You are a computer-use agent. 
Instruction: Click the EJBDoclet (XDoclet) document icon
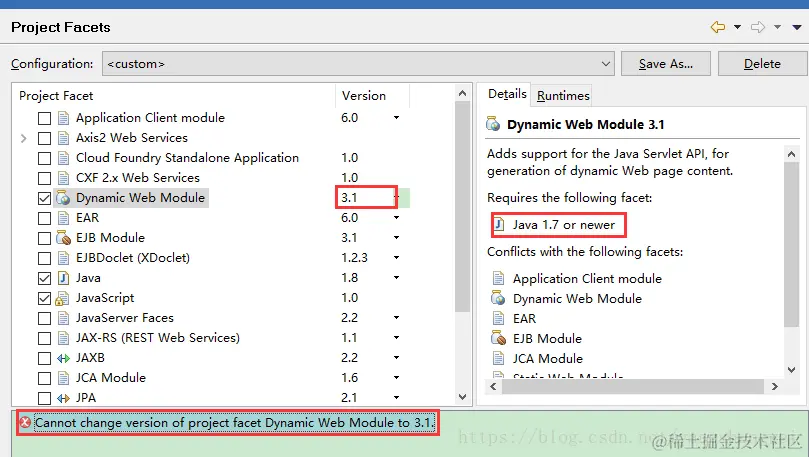(x=63, y=258)
